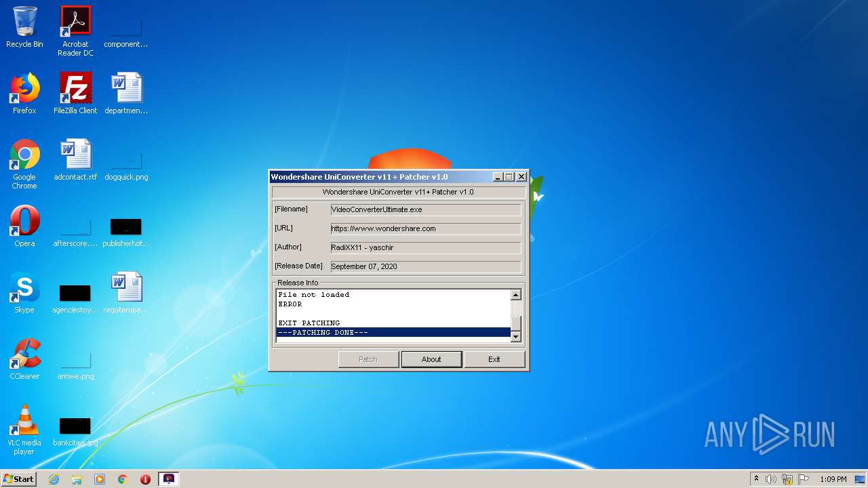Open the Recycle Bin desktop icon
Image resolution: width=868 pixels, height=488 pixels.
(x=24, y=27)
